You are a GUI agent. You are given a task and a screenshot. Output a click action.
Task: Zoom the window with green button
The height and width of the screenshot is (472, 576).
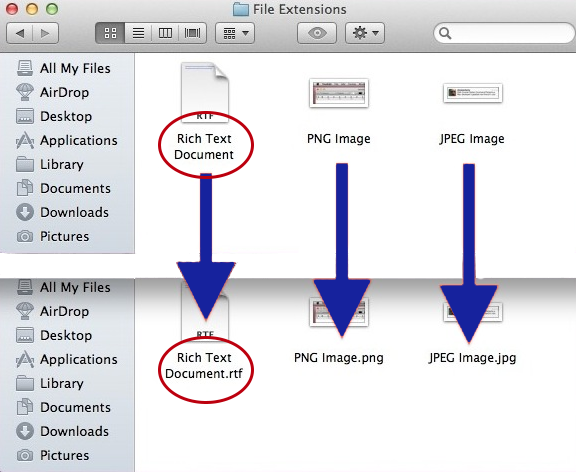click(52, 9)
